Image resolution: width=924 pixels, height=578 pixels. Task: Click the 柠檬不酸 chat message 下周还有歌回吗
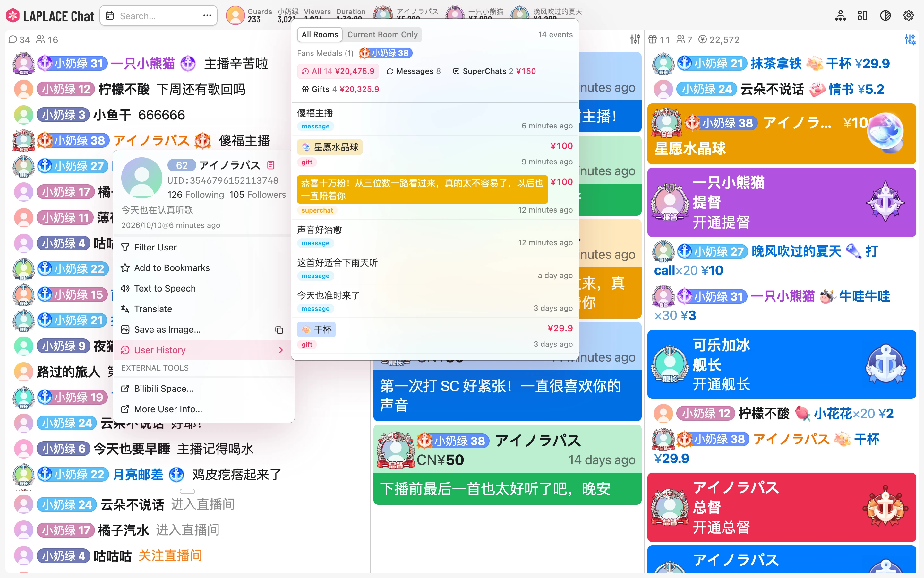pyautogui.click(x=201, y=90)
